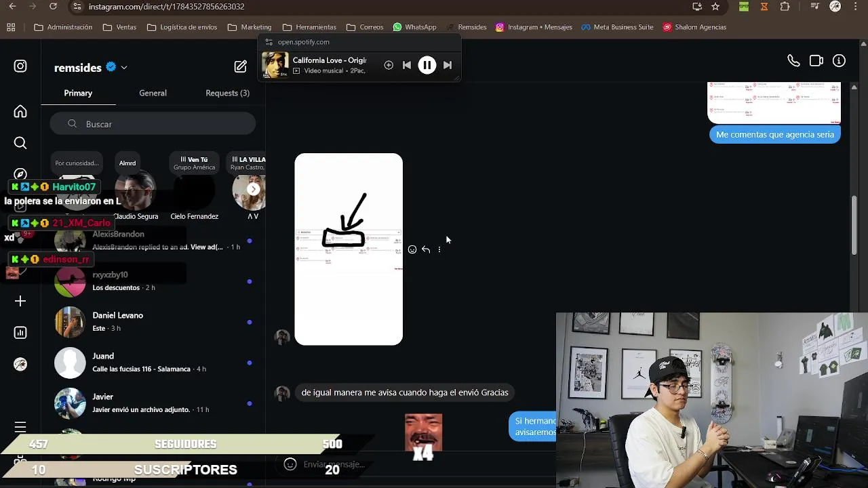Bookmark this page with star icon
Image resolution: width=868 pixels, height=488 pixels.
coord(715,7)
